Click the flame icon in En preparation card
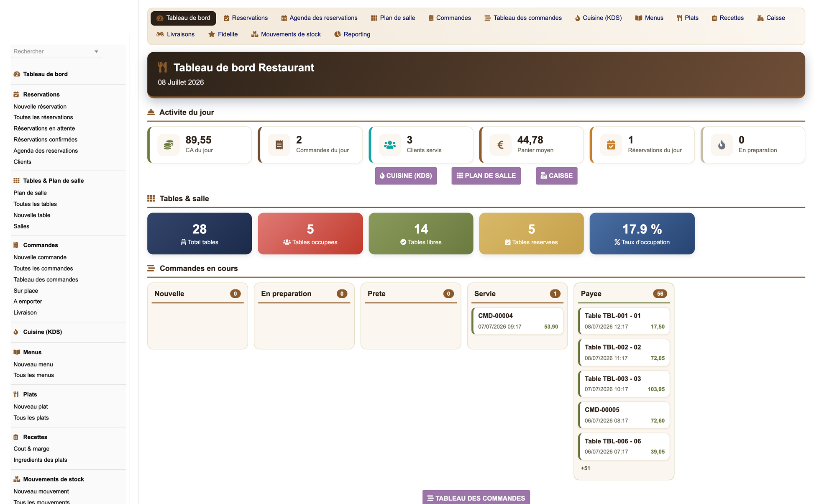Viewport: 814px width, 504px height. [722, 145]
